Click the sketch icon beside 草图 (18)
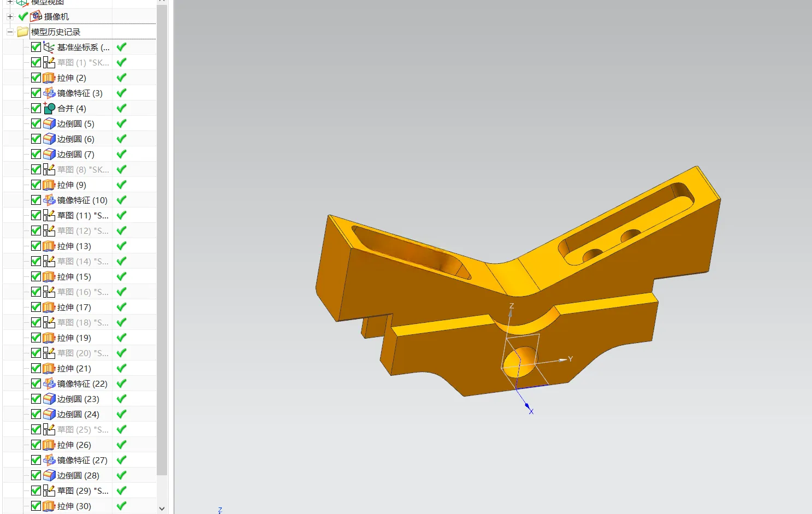812x514 pixels. [49, 323]
